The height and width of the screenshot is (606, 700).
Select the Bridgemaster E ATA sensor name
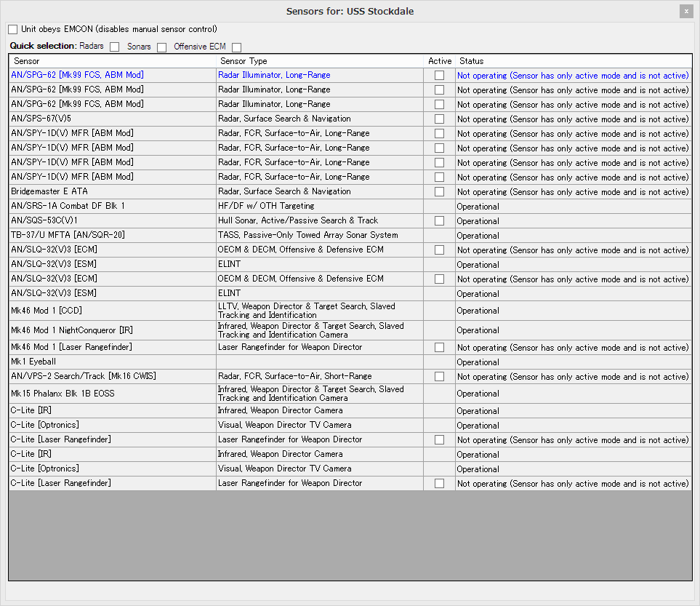point(49,191)
